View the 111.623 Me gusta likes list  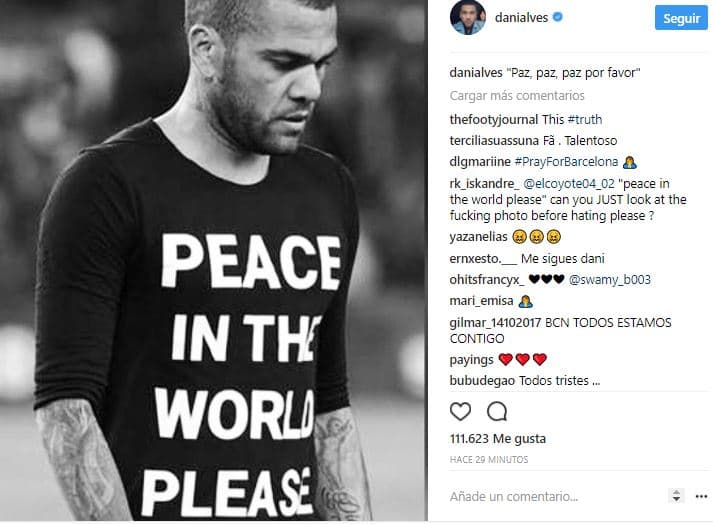pyautogui.click(x=498, y=438)
